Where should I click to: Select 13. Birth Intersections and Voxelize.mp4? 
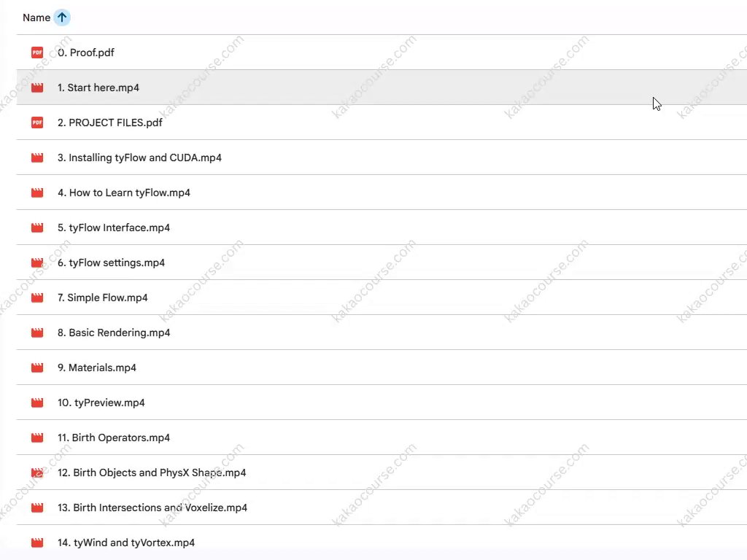[152, 507]
